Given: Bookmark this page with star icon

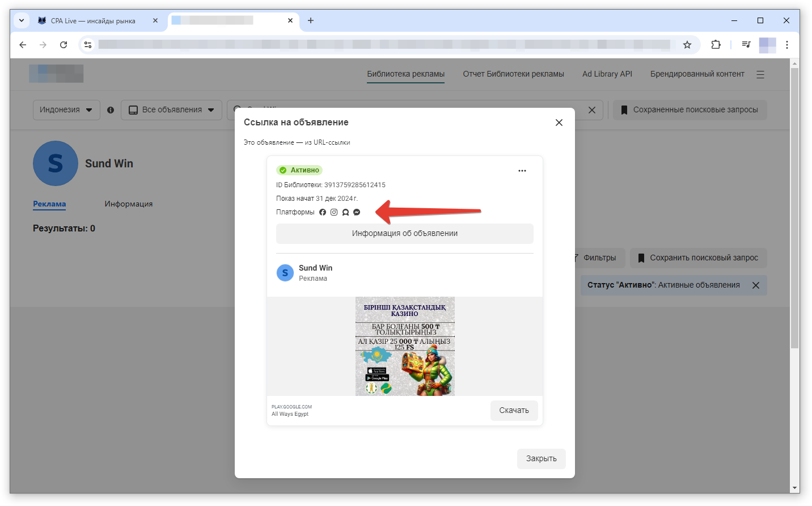Looking at the screenshot, I should 687,45.
